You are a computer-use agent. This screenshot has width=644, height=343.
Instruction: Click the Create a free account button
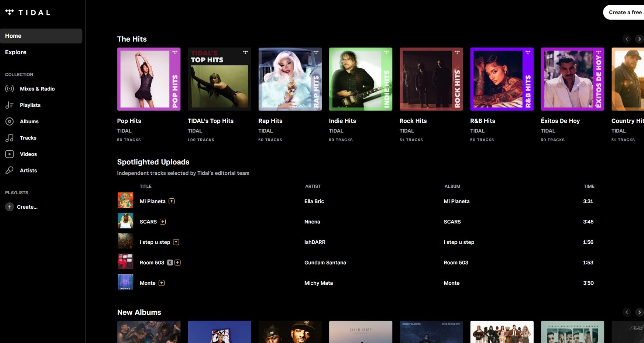point(625,12)
